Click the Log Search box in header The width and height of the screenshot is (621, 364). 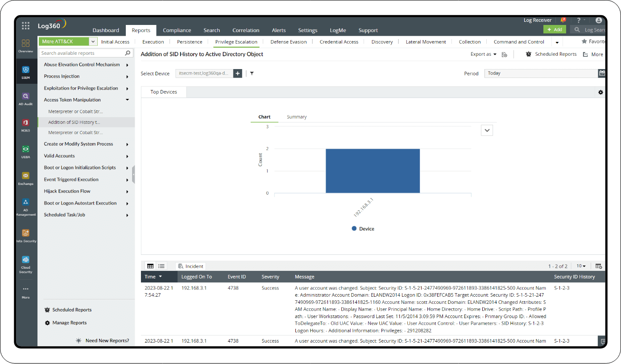tap(588, 30)
